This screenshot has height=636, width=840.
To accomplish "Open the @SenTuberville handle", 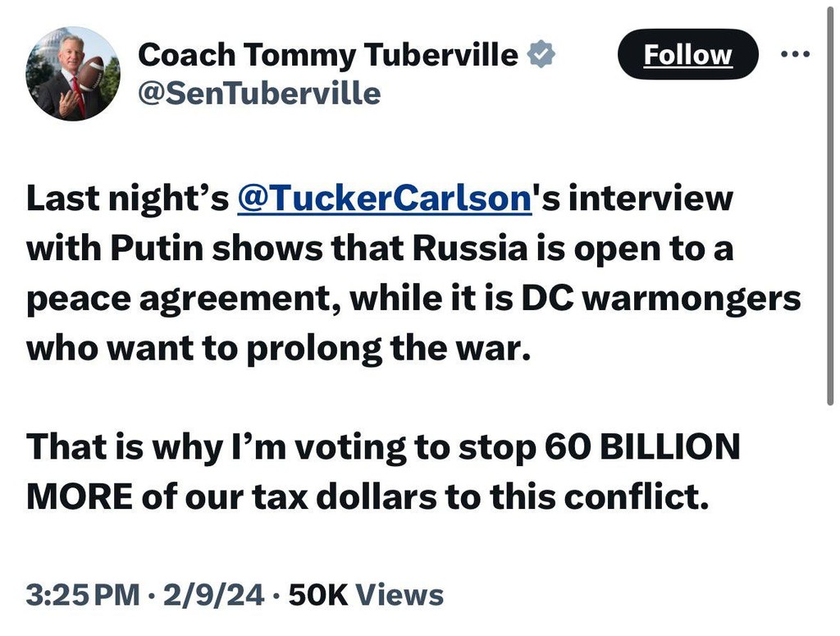I will (259, 93).
